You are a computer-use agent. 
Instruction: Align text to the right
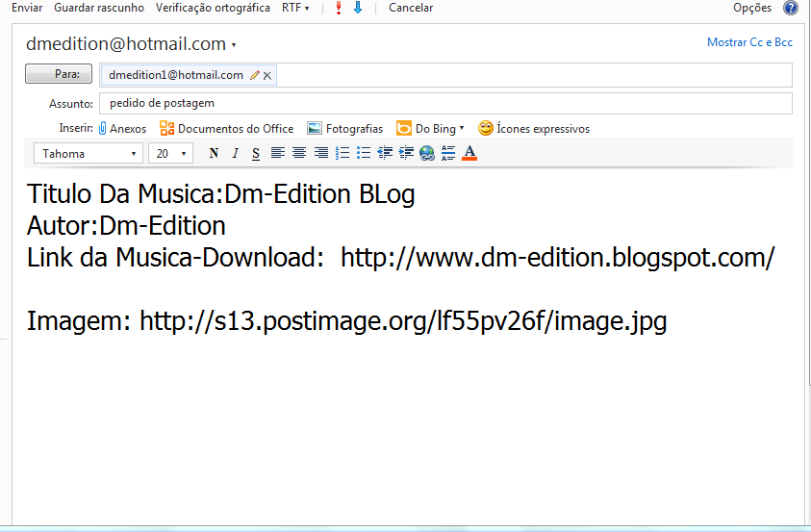(x=320, y=153)
